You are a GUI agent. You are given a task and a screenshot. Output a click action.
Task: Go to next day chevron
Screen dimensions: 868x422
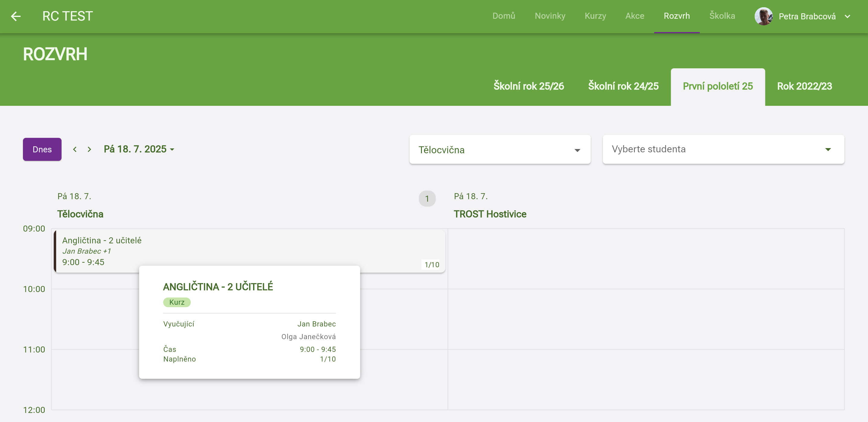(89, 149)
